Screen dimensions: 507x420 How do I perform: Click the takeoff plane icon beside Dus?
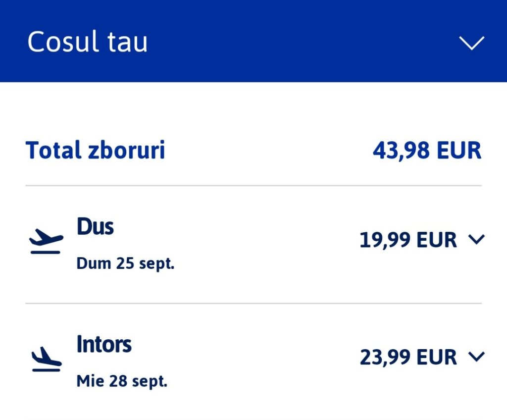click(x=46, y=241)
